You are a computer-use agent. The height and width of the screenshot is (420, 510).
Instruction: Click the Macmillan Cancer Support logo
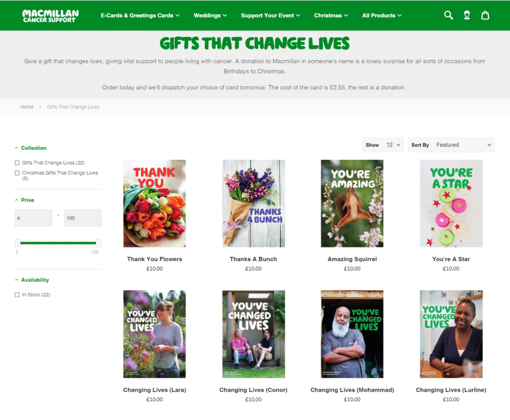pyautogui.click(x=51, y=16)
